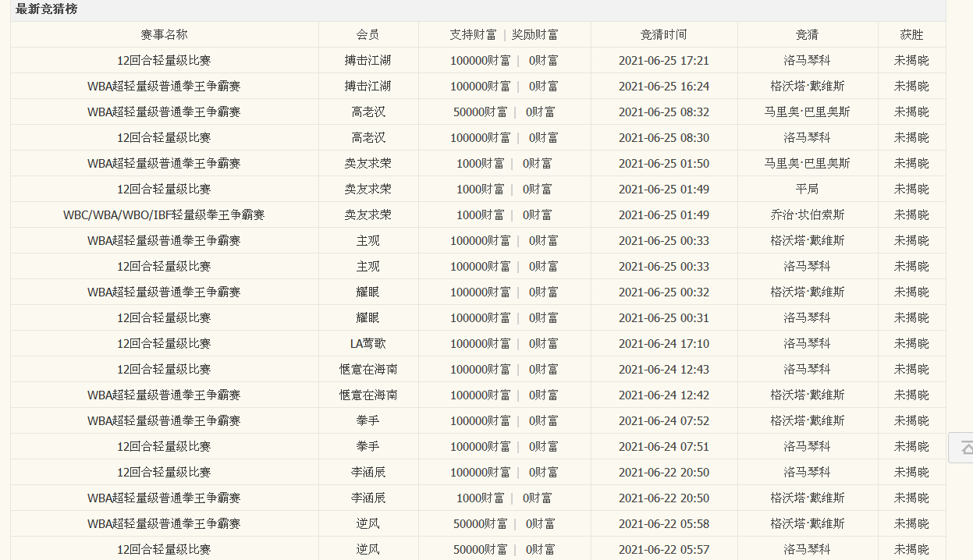The height and width of the screenshot is (560, 973).
Task: Click 100000财富 in the LA莺歌 row
Action: [x=480, y=343]
